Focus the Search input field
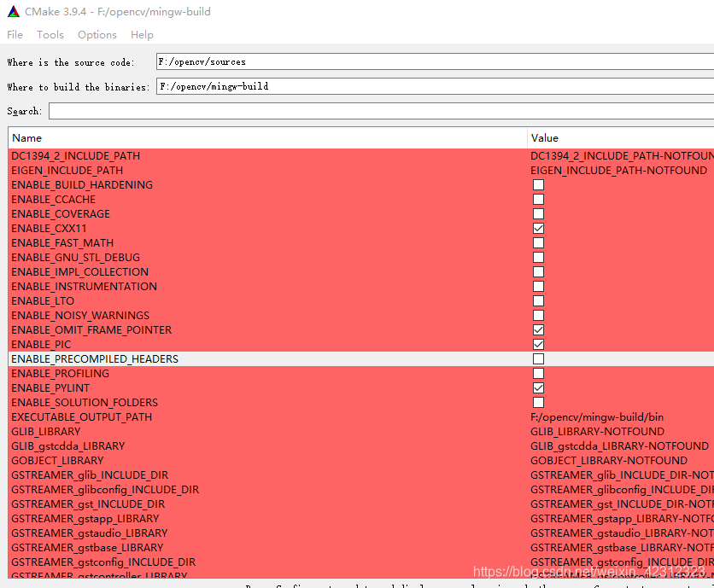 tap(381, 111)
